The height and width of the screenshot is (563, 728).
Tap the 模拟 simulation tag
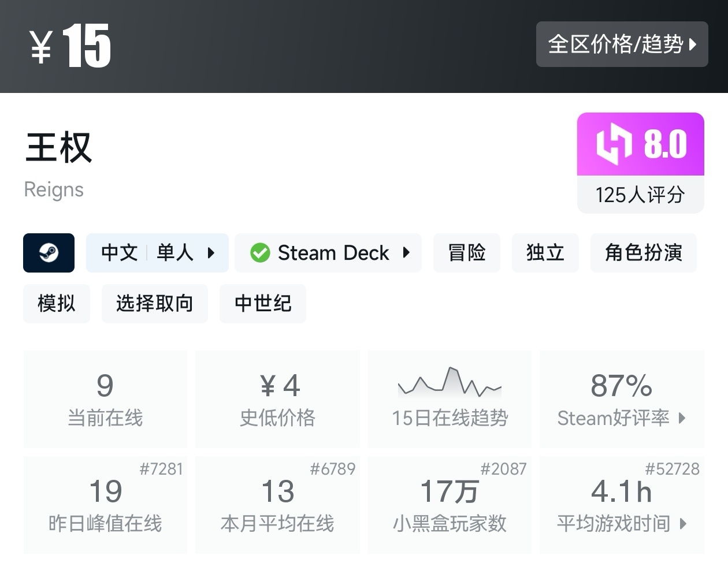coord(57,304)
